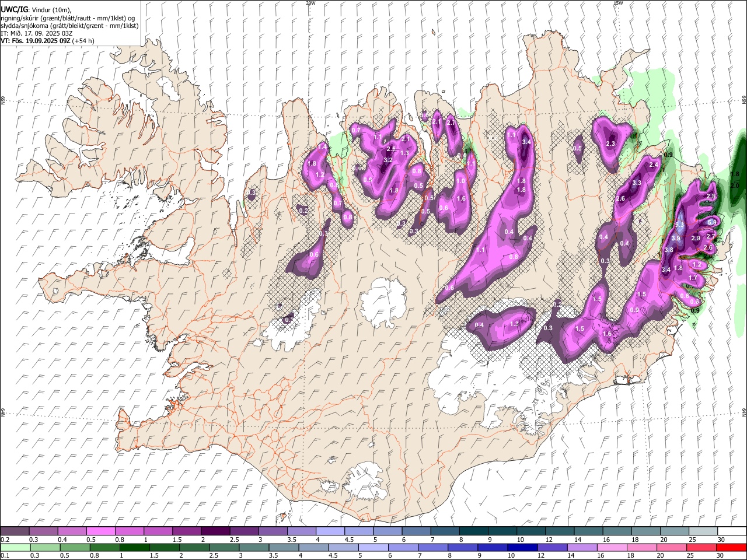Viewport: 747px width, 560px height.
Task: Click the '30' tick label on lower scale
Action: (x=721, y=555)
